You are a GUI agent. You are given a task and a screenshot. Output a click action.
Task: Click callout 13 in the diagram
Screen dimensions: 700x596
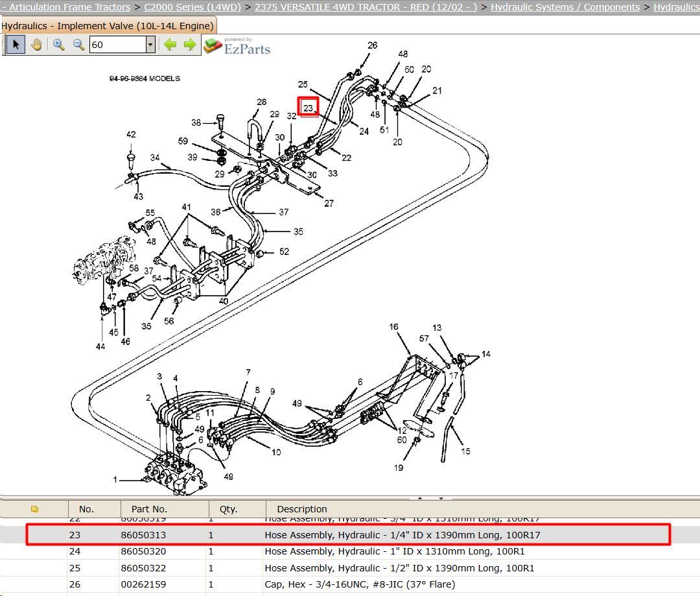437,328
